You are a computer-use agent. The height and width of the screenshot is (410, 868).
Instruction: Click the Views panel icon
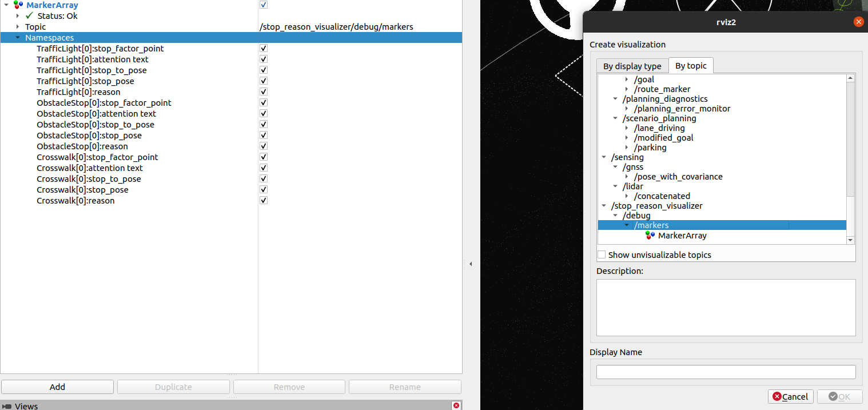pyautogui.click(x=7, y=406)
